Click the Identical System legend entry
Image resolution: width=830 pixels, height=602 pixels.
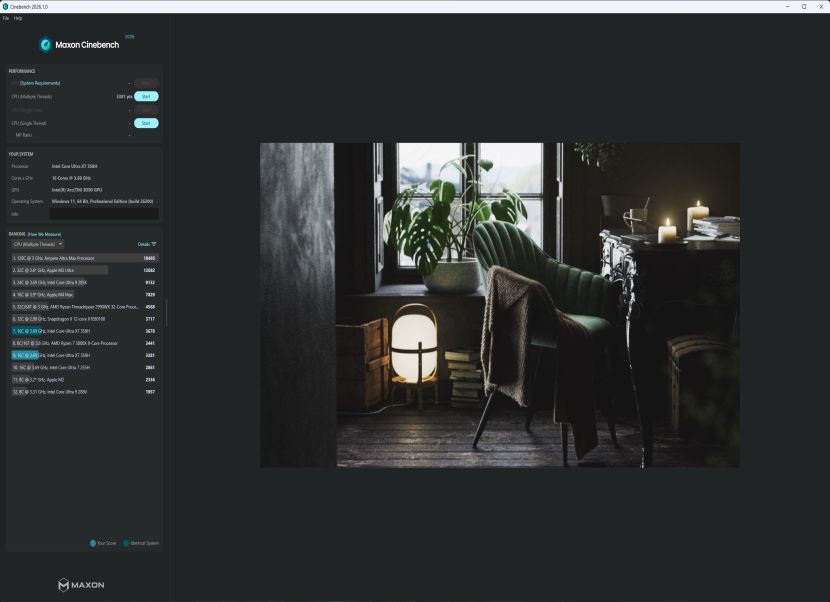(x=141, y=543)
